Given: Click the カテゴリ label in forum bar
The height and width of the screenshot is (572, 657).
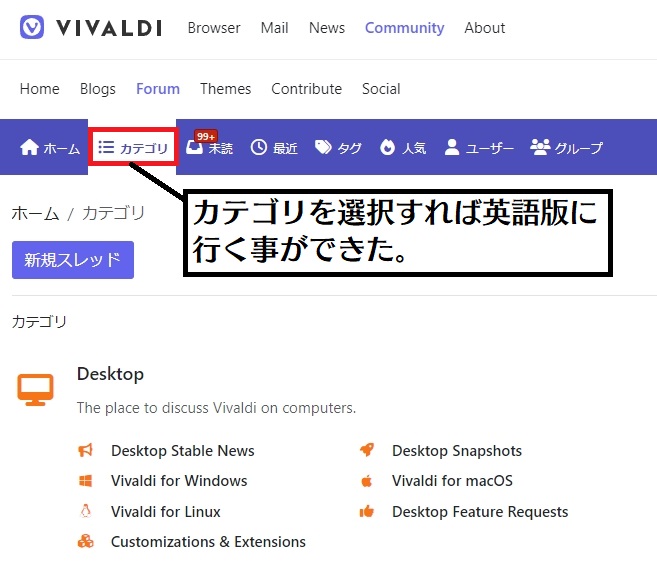Looking at the screenshot, I should [144, 148].
